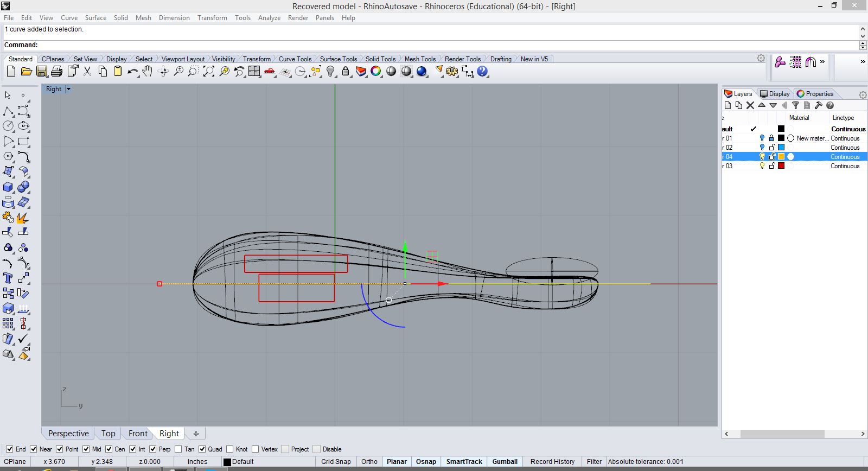Choose the Box solid tool
868x471 pixels.
point(8,187)
